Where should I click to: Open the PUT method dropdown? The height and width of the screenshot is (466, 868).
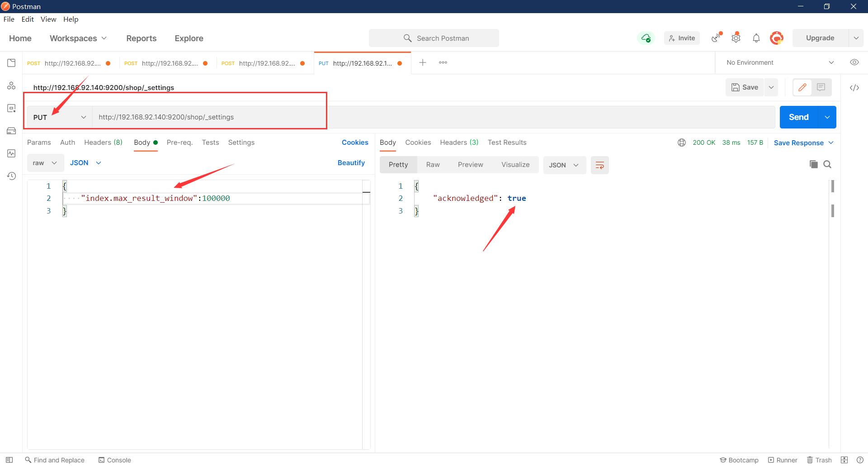click(60, 117)
